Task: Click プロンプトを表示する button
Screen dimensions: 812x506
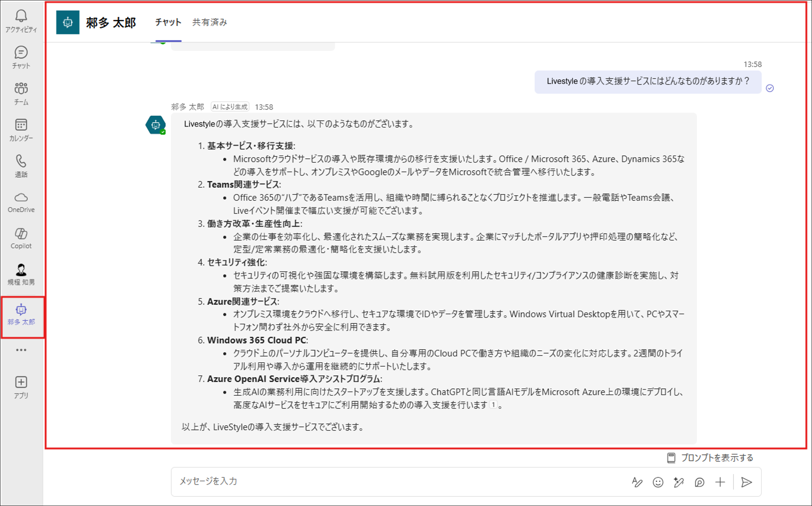Action: point(710,458)
